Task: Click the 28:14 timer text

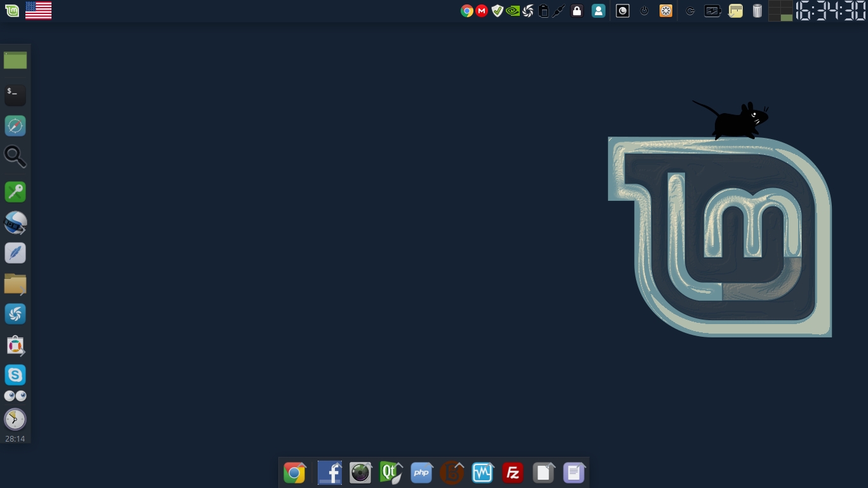Action: pos(15,439)
